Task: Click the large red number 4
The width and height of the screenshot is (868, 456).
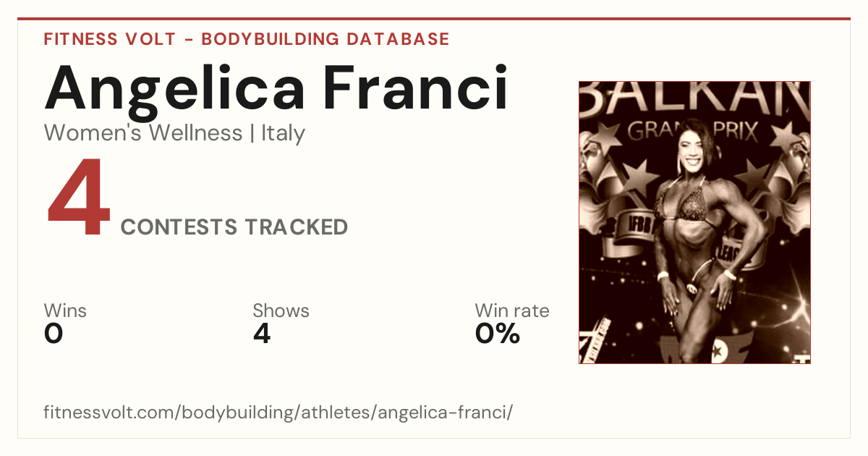Action: click(x=79, y=199)
